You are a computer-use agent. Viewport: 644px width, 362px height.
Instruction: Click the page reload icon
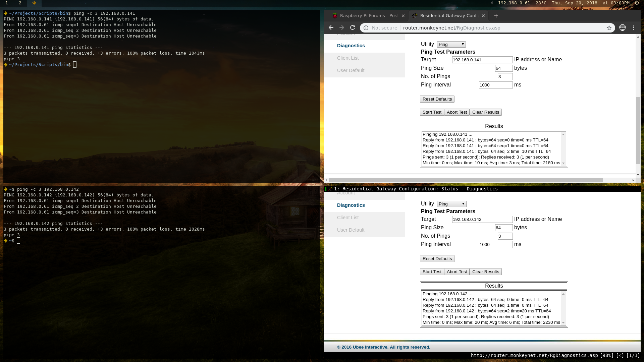tap(353, 28)
